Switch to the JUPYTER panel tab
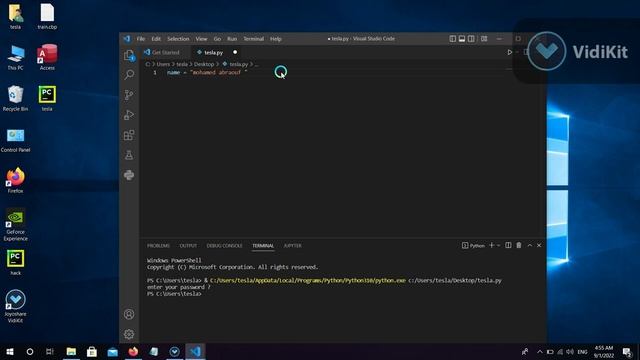Screen dimensions: 640x360 (x=293, y=246)
